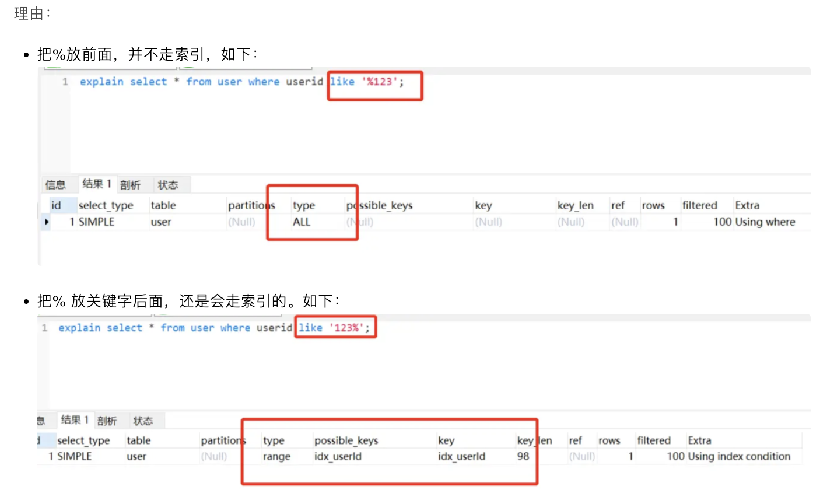827x504 pixels.
Task: Click the 'Using index condition' cell
Action: coord(739,457)
